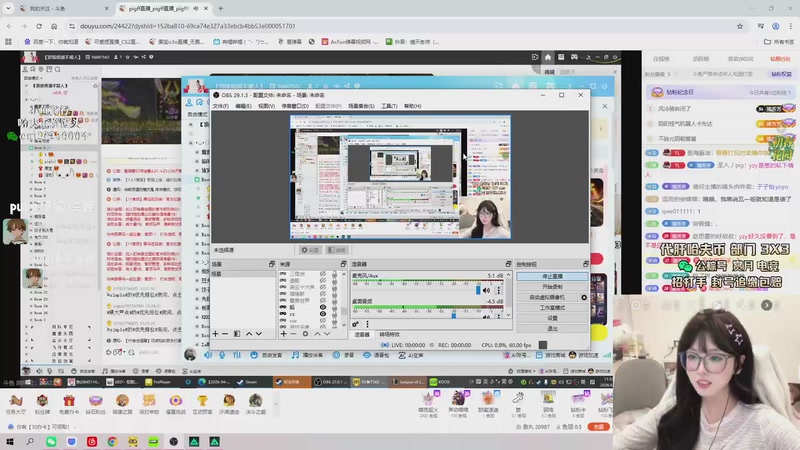Screen dimensions: 800x450
Task: Open the OBS 工具(T) menu
Action: pos(389,106)
